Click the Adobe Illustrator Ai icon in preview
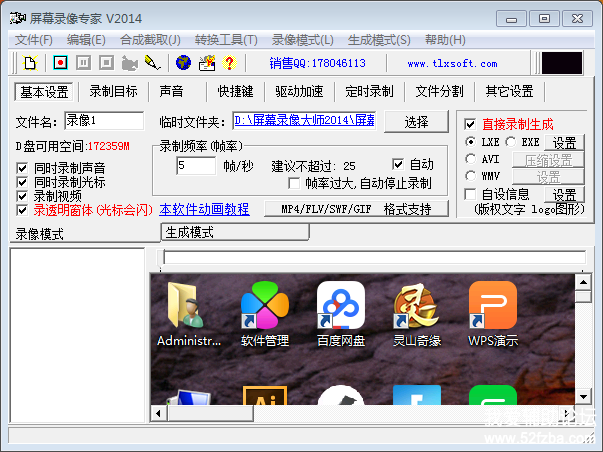The height and width of the screenshot is (452, 603). click(x=265, y=395)
